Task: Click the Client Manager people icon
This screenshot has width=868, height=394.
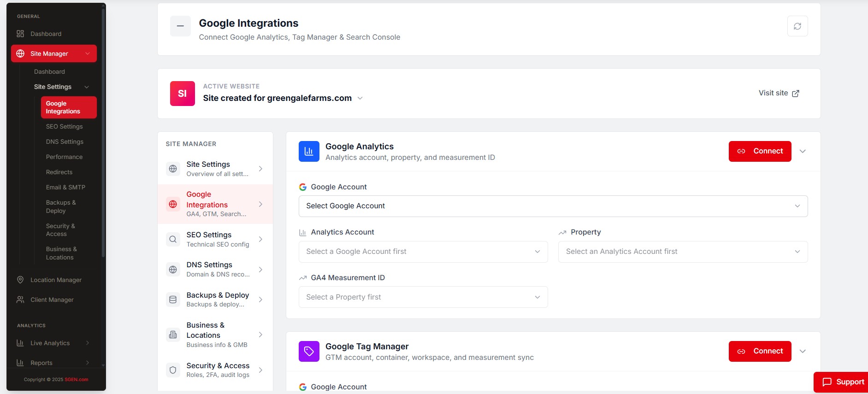Action: tap(20, 300)
